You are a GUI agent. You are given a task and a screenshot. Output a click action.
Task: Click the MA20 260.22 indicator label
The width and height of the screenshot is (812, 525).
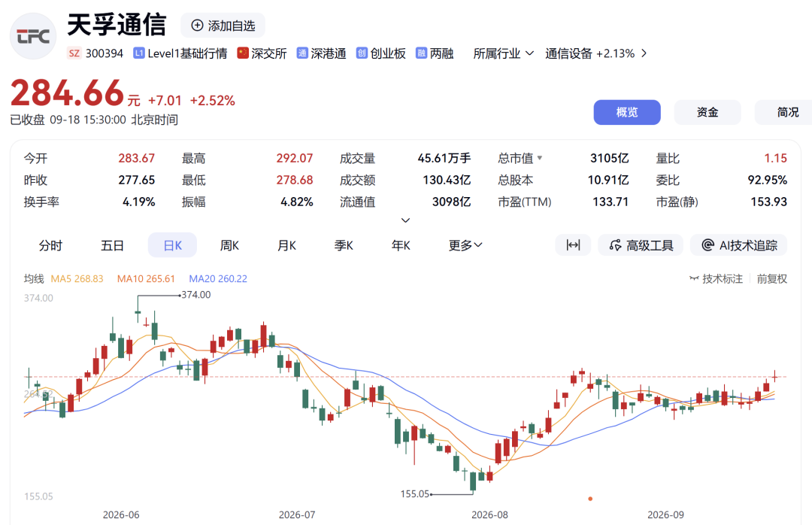[218, 279]
